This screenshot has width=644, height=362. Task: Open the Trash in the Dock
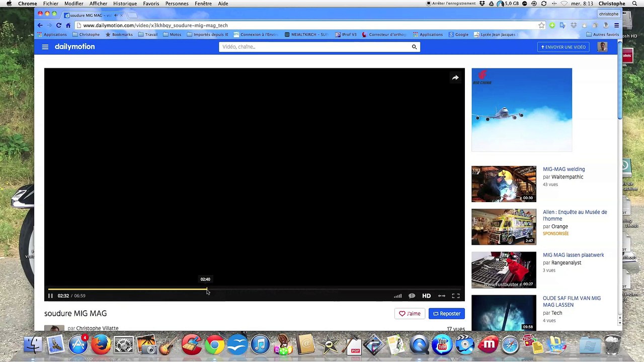click(612, 345)
